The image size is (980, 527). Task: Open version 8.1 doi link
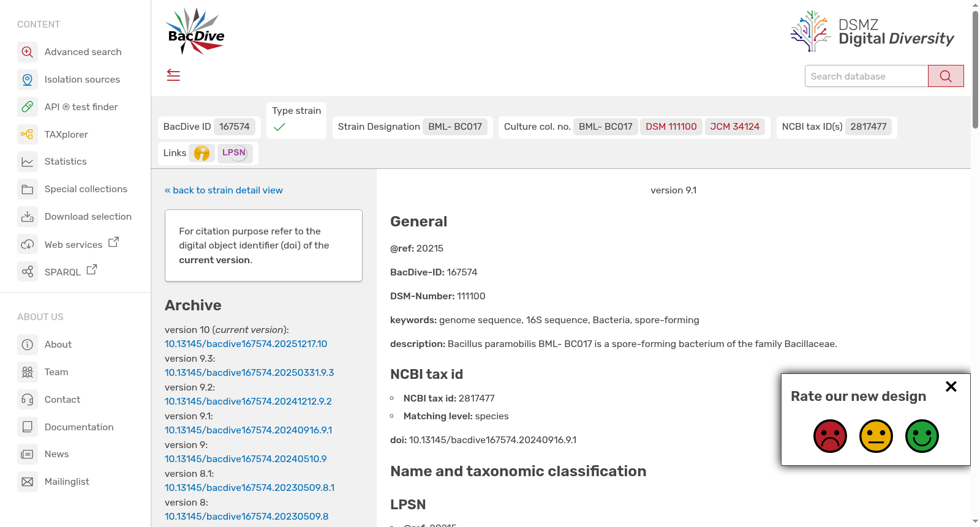249,488
